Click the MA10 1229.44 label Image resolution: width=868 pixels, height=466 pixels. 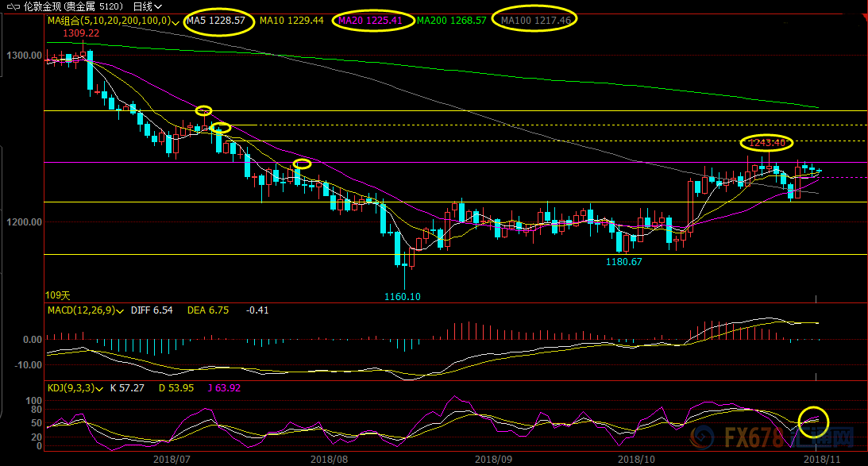[x=291, y=20]
